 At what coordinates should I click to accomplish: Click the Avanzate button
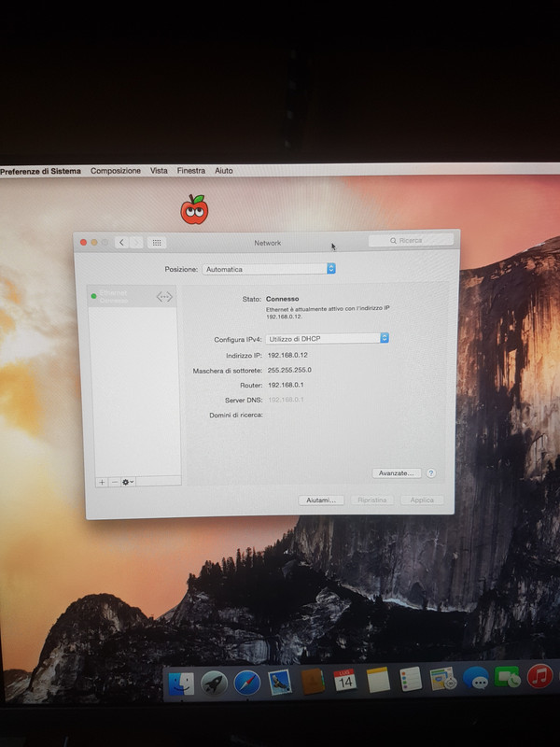tap(396, 473)
